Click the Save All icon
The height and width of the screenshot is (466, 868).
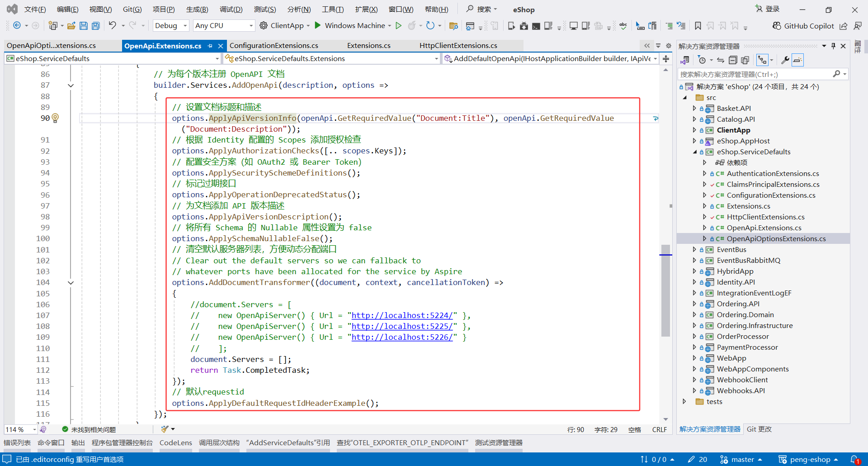(x=96, y=26)
